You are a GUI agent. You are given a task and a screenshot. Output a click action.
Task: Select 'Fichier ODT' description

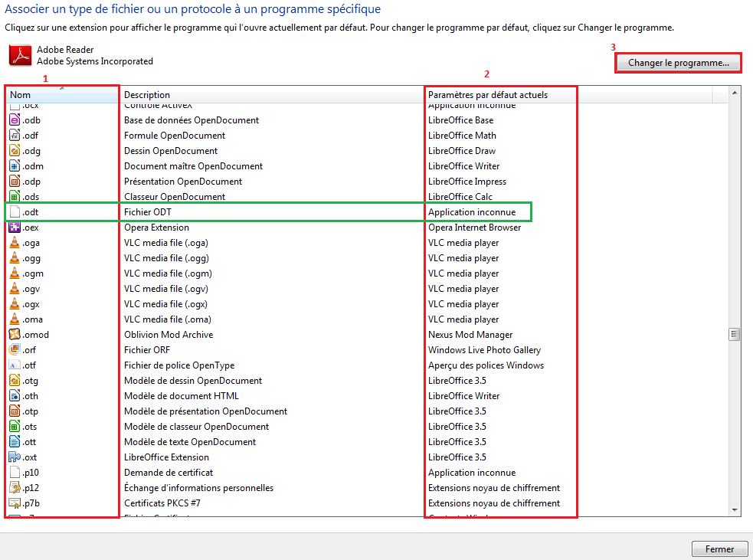(x=148, y=211)
